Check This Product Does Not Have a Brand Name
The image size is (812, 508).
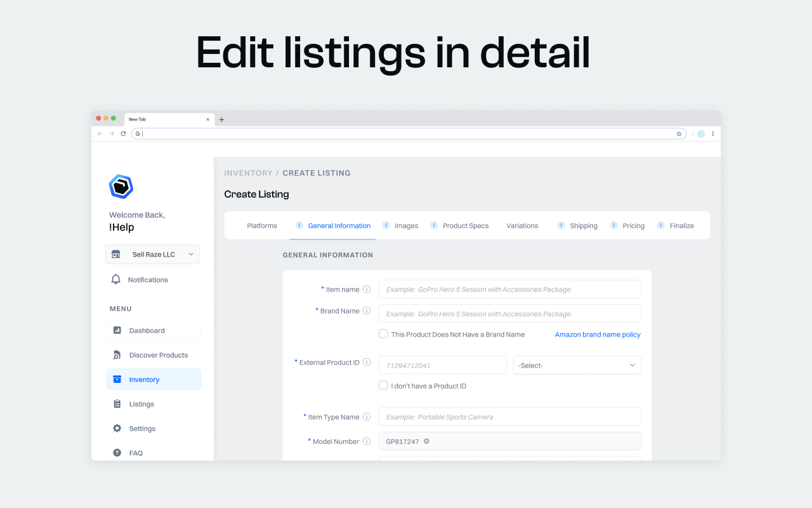click(383, 333)
